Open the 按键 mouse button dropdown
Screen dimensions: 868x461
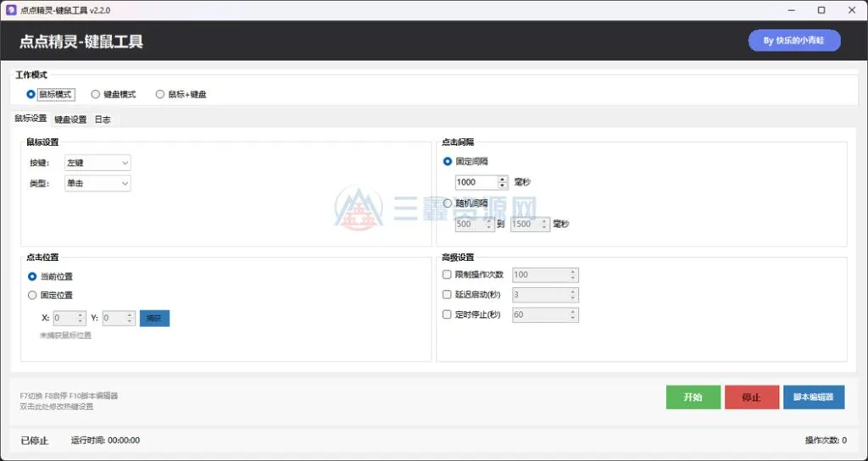[x=97, y=163]
